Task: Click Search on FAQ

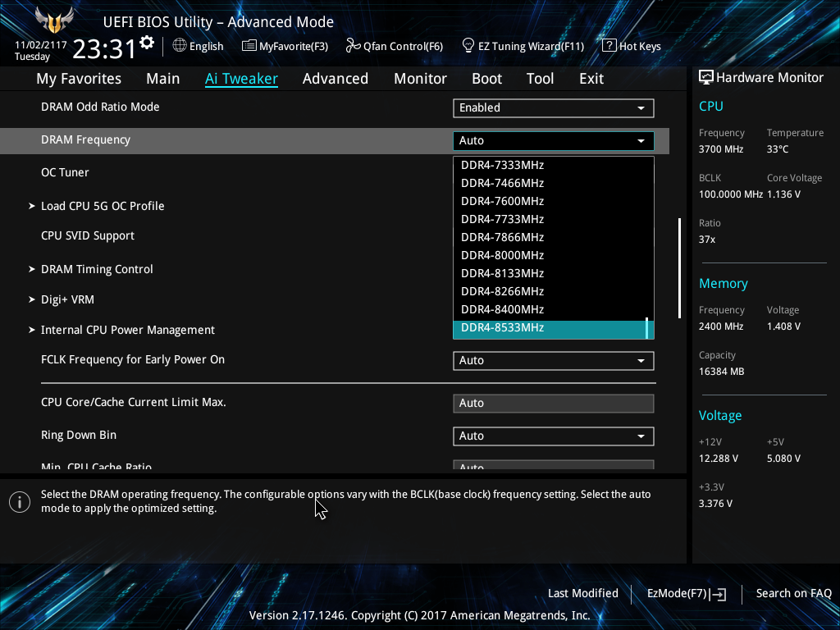Action: tap(793, 594)
